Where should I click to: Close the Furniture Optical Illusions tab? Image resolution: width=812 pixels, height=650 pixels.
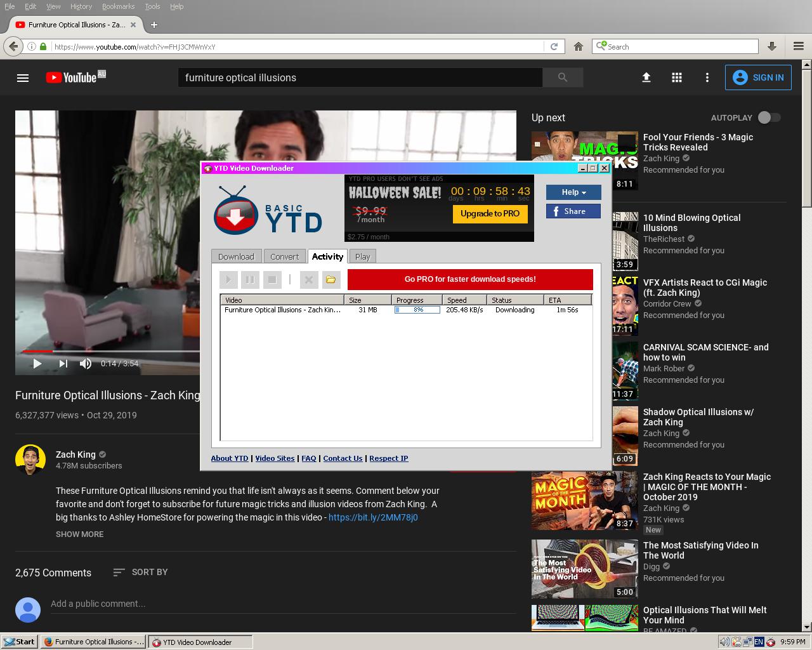133,25
